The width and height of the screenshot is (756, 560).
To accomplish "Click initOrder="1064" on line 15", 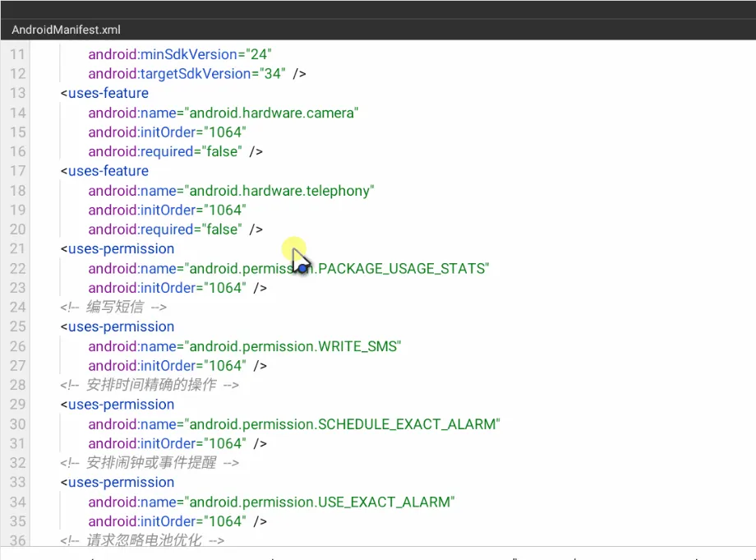I will 168,132.
